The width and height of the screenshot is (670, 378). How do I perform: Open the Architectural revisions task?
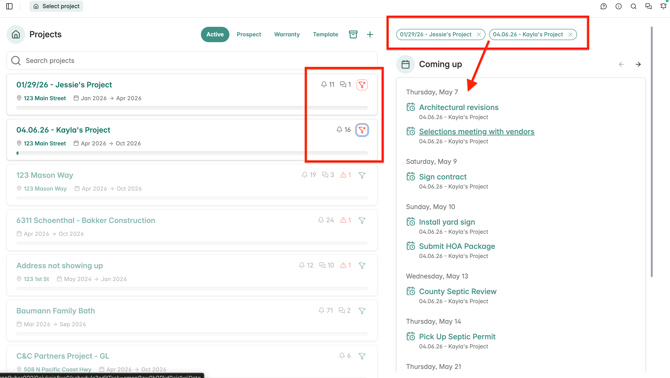[x=458, y=107]
